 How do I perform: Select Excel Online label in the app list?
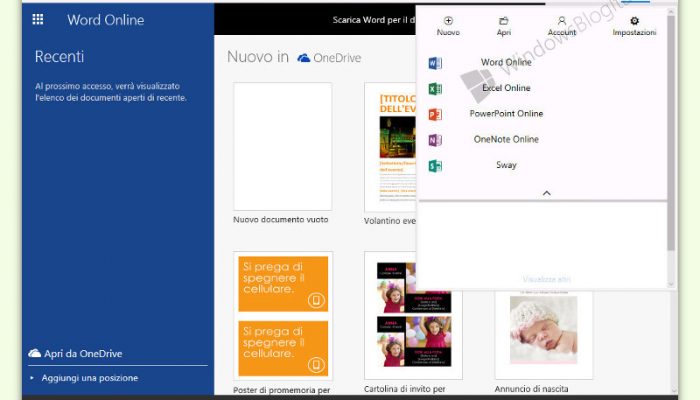point(506,88)
